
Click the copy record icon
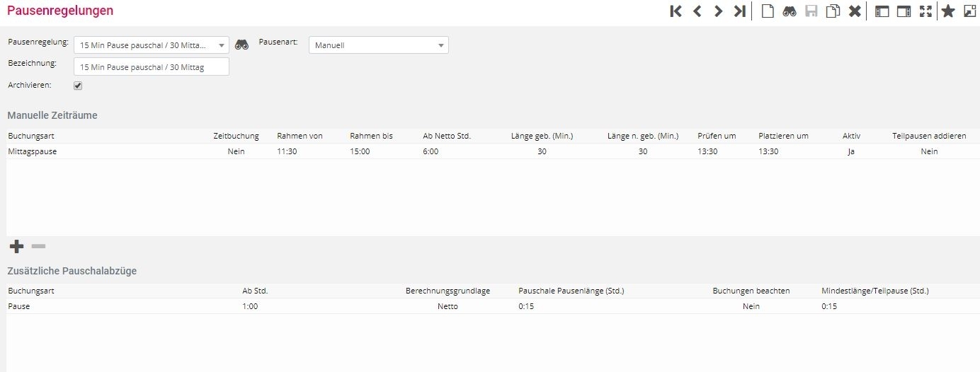[x=833, y=11]
